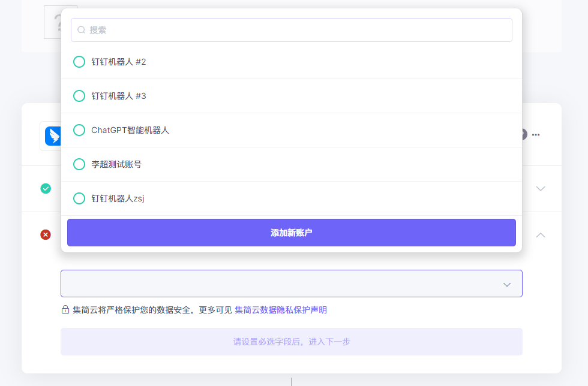
Task: Select the 钉钉机器人zsj radio option
Action: coord(79,198)
